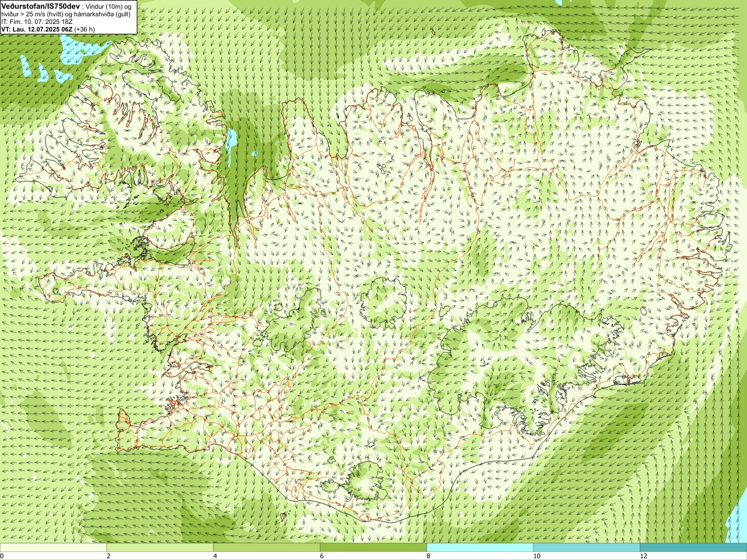Viewport: 747px width, 560px height.
Task: Click the scale label "10"
Action: point(537,556)
